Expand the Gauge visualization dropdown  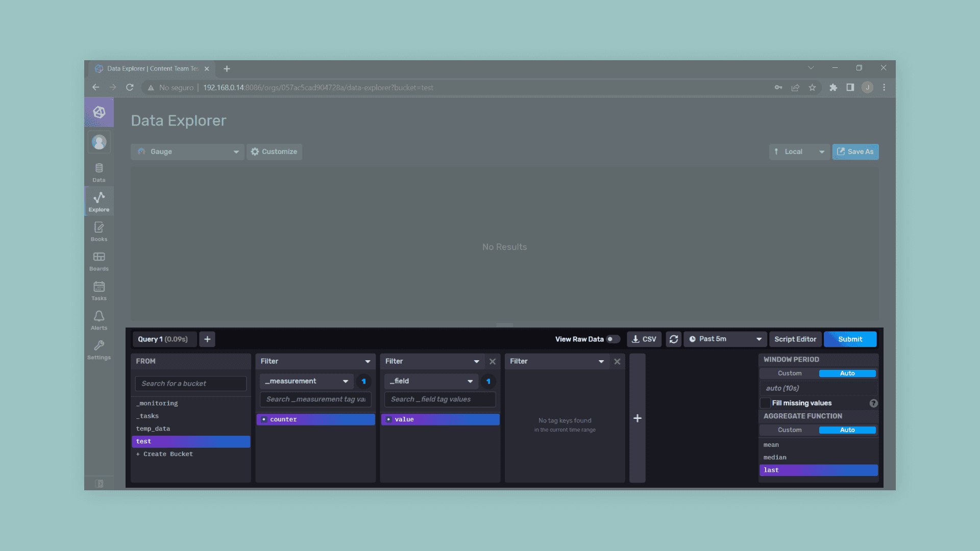pyautogui.click(x=187, y=152)
